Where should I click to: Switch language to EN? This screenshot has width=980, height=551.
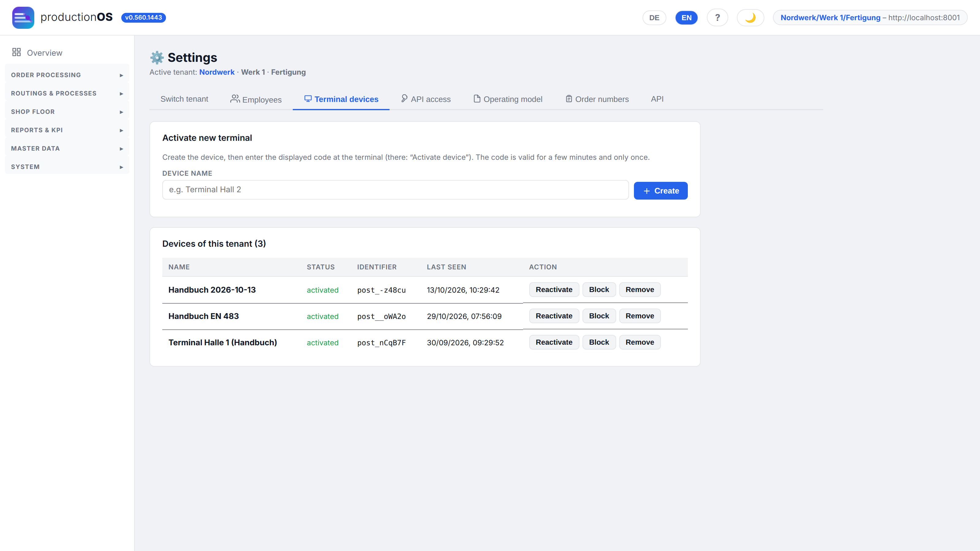coord(686,17)
